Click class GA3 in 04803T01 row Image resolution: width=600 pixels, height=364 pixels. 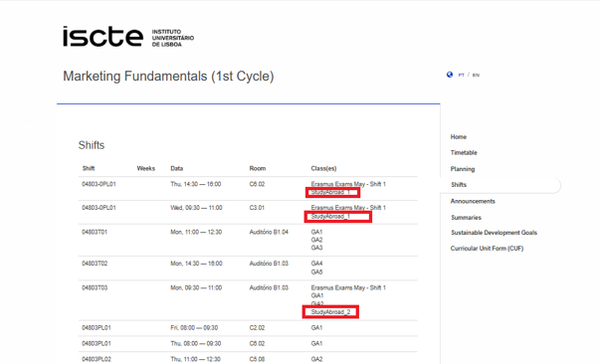point(316,248)
